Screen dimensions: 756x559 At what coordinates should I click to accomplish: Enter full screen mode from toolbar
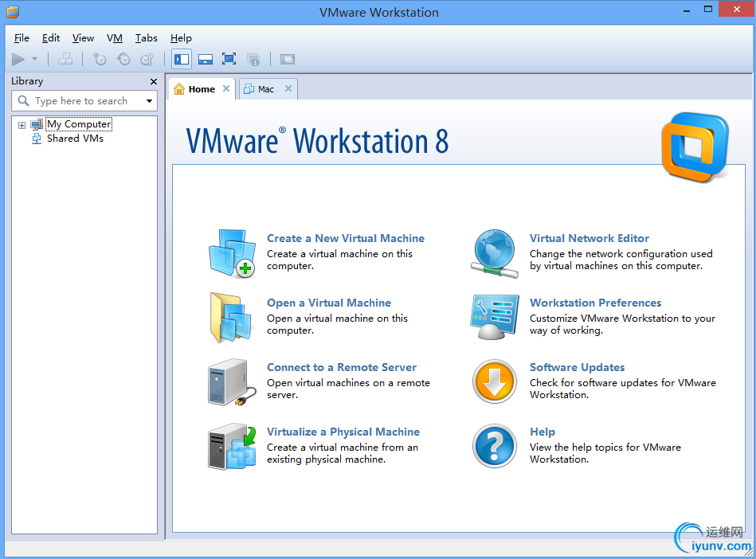pyautogui.click(x=229, y=59)
